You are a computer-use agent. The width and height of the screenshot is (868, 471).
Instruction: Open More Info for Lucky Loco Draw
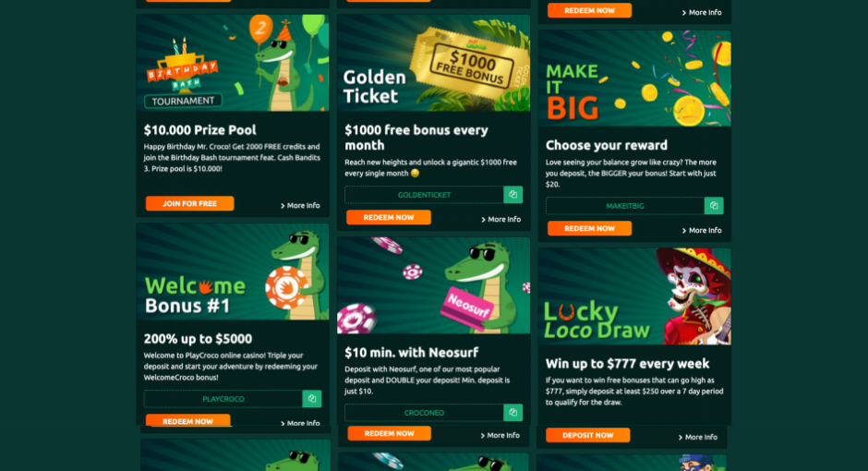click(x=697, y=437)
